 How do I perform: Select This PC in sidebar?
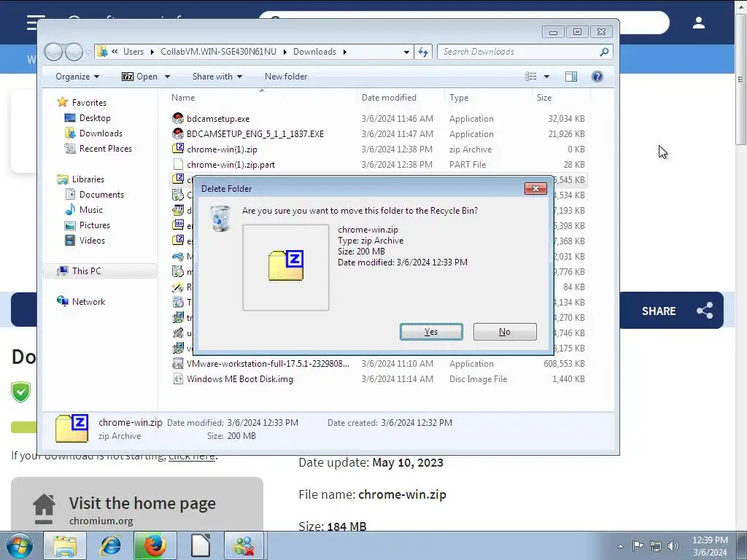coord(86,271)
